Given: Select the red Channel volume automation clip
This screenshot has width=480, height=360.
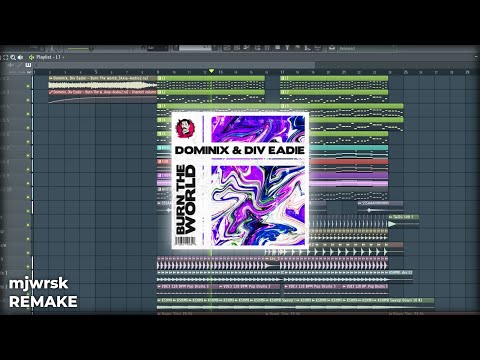Looking at the screenshot, I should [103, 96].
